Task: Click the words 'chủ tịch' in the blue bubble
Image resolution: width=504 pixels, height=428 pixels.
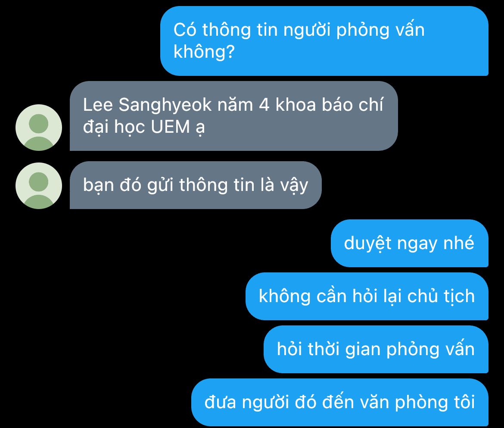Action: (441, 296)
